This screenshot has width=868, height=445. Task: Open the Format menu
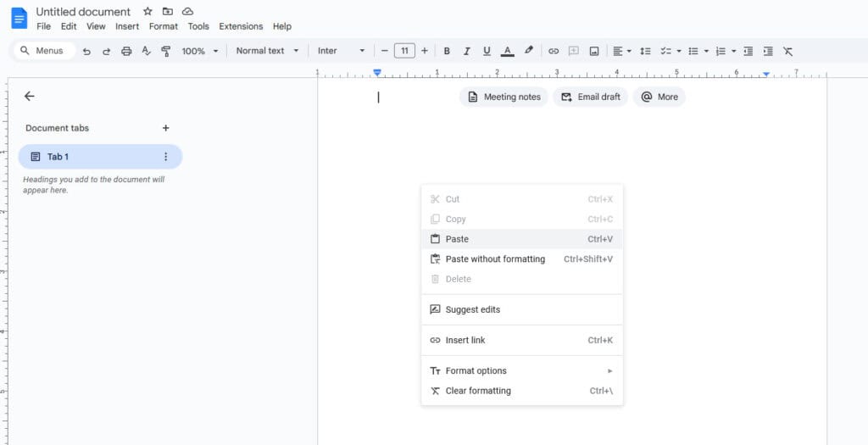164,26
